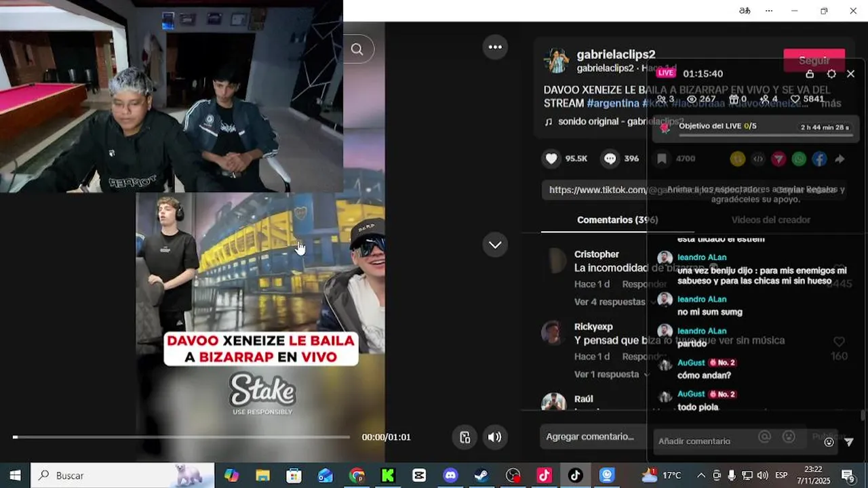The height and width of the screenshot is (488, 868).
Task: Seek on the video progress bar
Action: pos(181,437)
